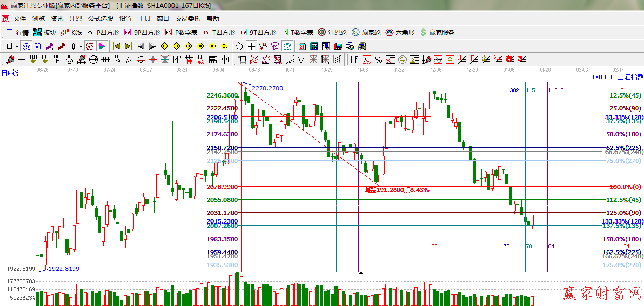Open the 日 period dropdown
This screenshot has width=644, height=306.
coord(12,46)
